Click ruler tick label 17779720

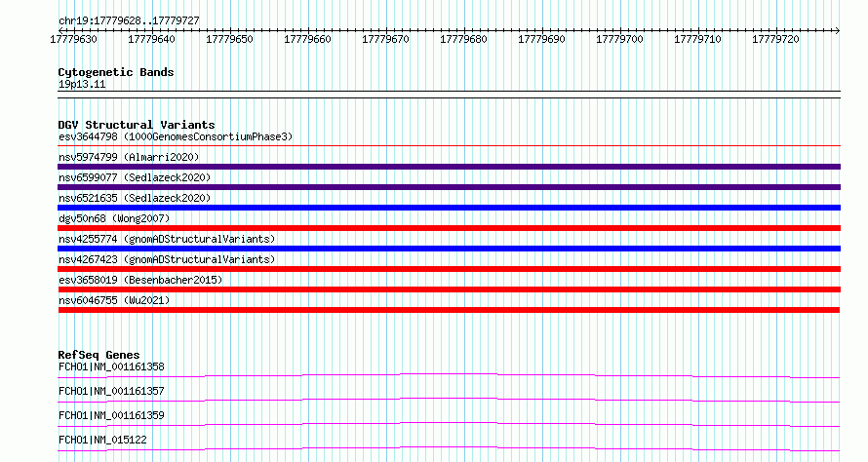point(775,39)
